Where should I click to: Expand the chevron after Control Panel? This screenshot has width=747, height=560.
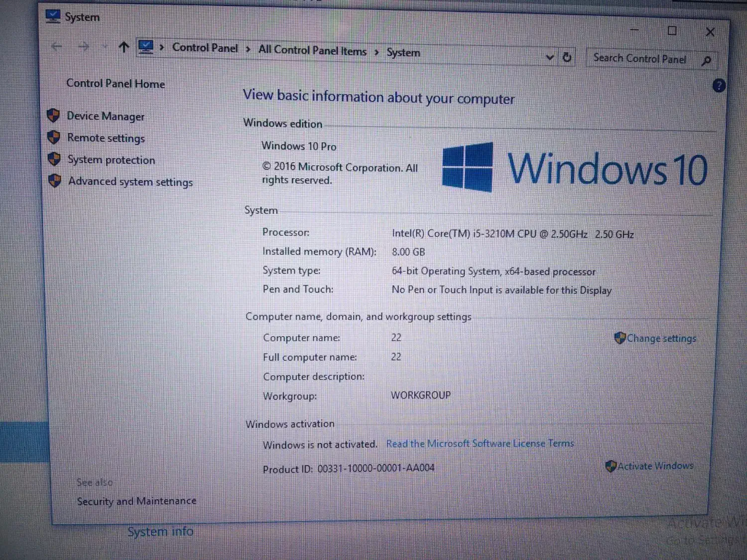(x=248, y=49)
